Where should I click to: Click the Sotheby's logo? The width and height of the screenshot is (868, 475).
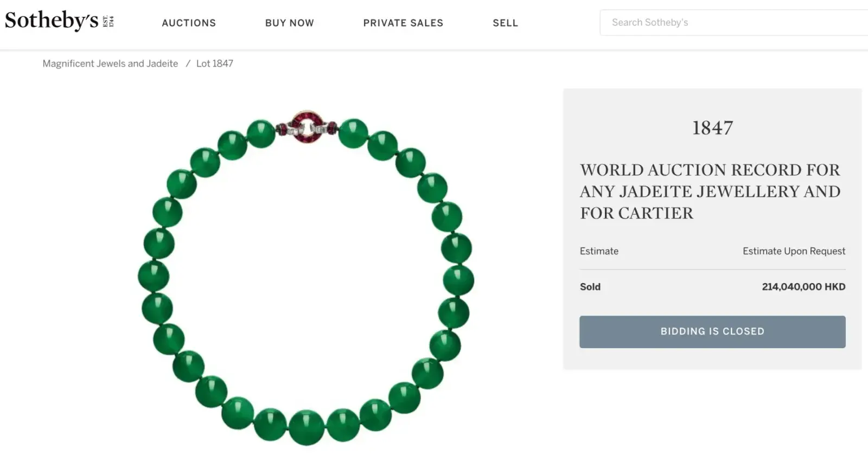[x=52, y=21]
